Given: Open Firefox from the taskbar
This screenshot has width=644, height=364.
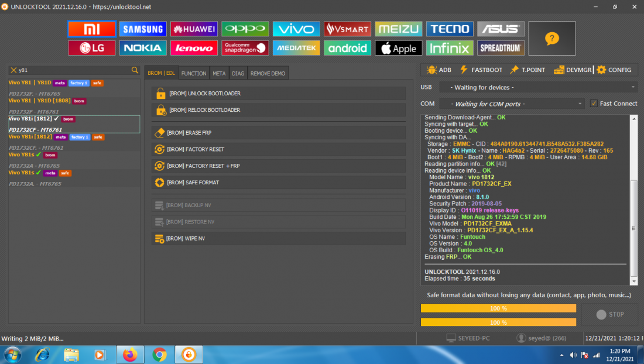Looking at the screenshot, I should click(x=130, y=355).
